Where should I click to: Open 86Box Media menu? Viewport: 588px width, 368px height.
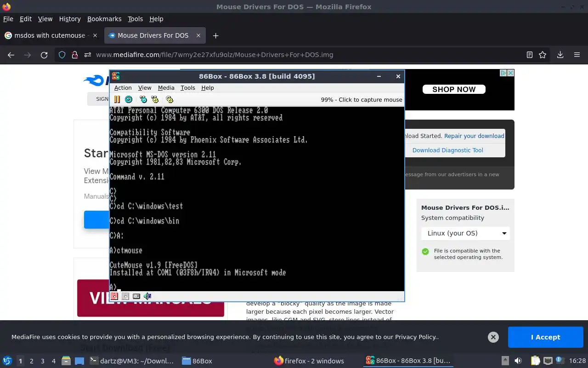[x=166, y=88]
